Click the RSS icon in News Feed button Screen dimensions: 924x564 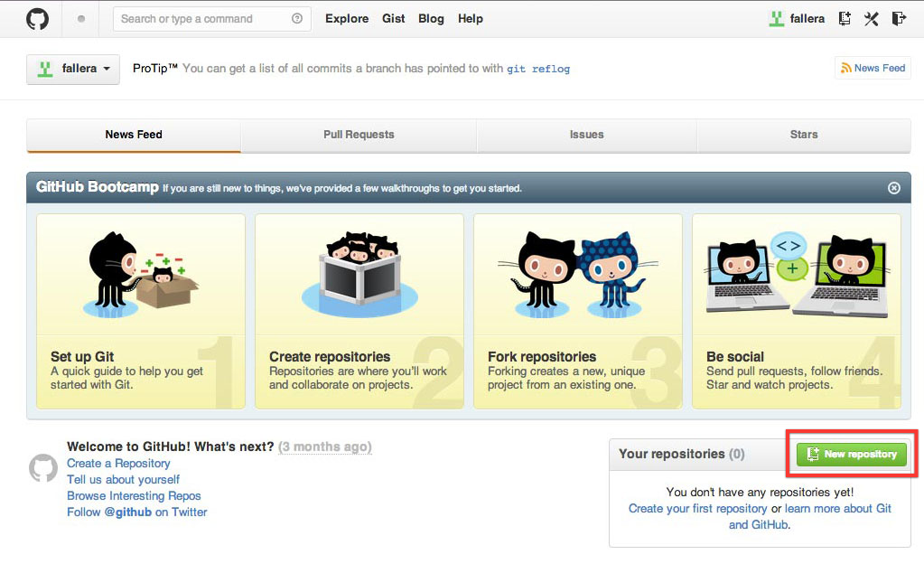pyautogui.click(x=846, y=68)
